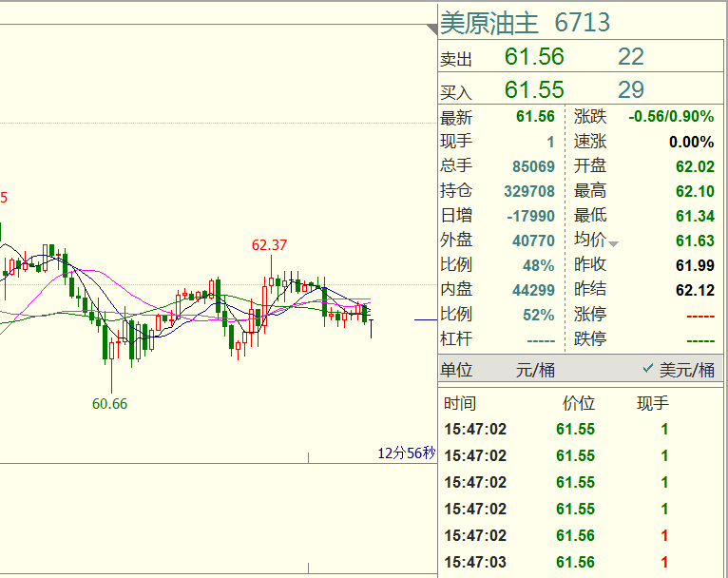Click the 最高 value 62.10
This screenshot has width=728, height=578.
pyautogui.click(x=695, y=191)
